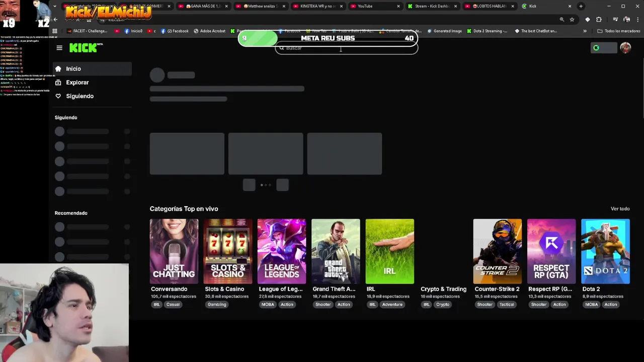
Task: Go back with the browser back arrow
Action: (x=55, y=20)
